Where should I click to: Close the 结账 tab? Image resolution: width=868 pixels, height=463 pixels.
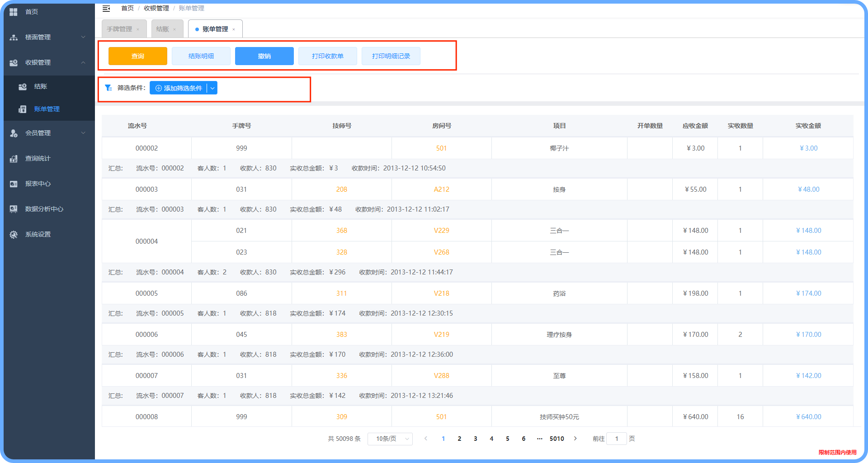point(175,29)
